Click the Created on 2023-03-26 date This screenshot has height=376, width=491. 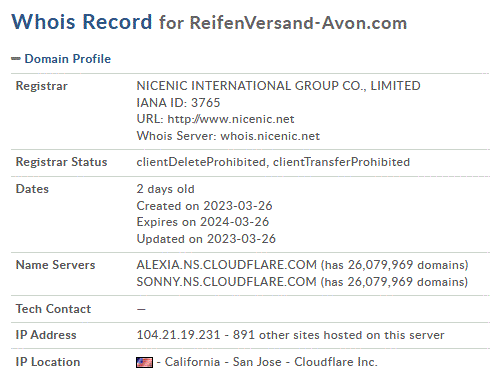click(x=204, y=206)
